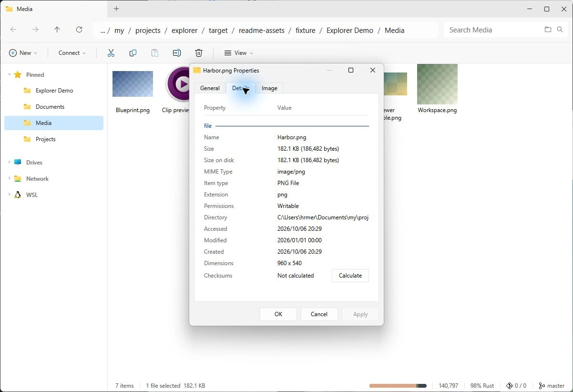This screenshot has width=573, height=392.
Task: Click the Network folder icon
Action: [x=18, y=179]
